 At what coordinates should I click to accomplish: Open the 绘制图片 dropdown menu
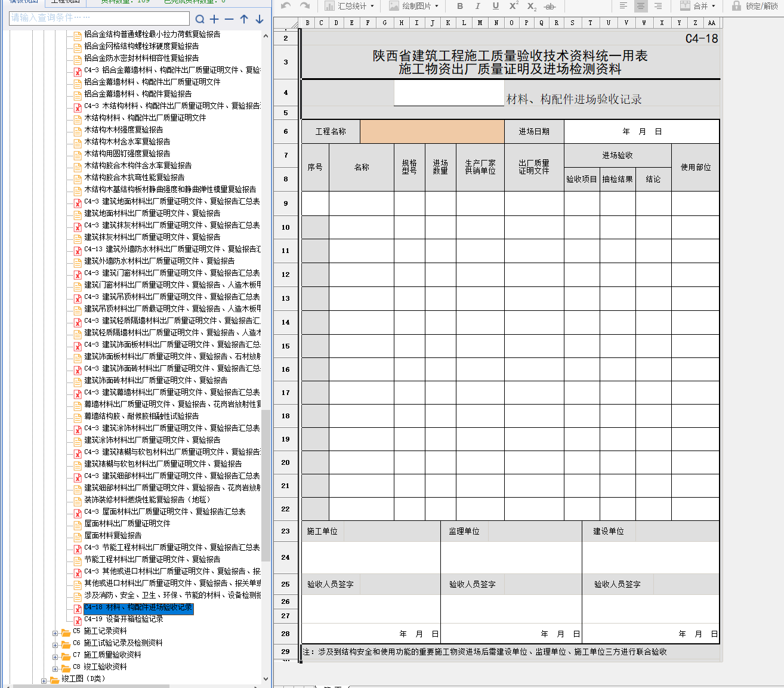point(414,6)
